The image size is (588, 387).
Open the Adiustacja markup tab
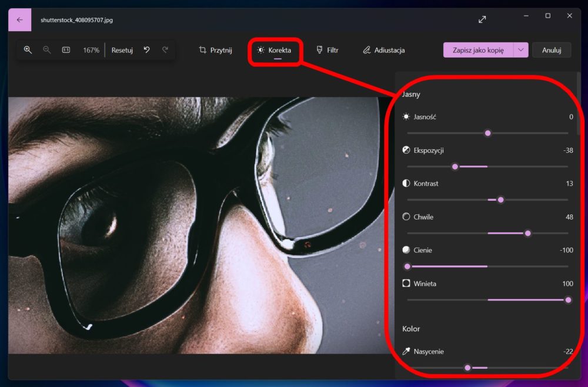click(x=383, y=50)
